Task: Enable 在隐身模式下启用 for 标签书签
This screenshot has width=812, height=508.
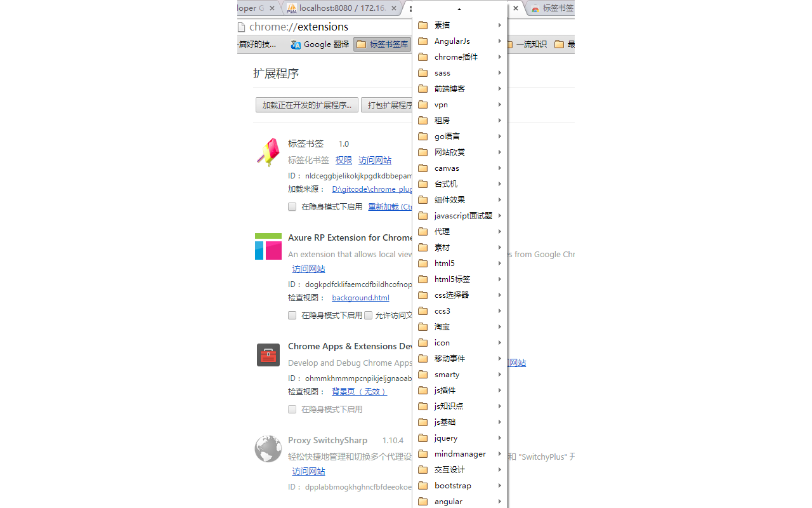Action: coord(292,206)
